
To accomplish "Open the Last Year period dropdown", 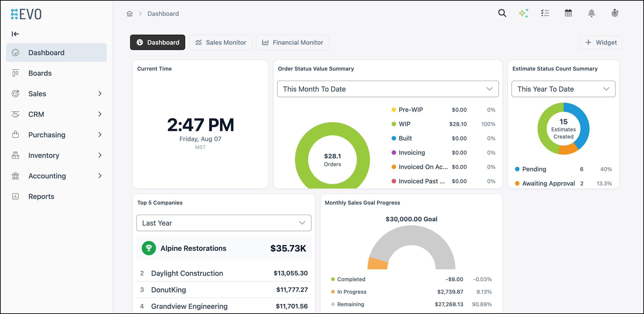I will (224, 223).
